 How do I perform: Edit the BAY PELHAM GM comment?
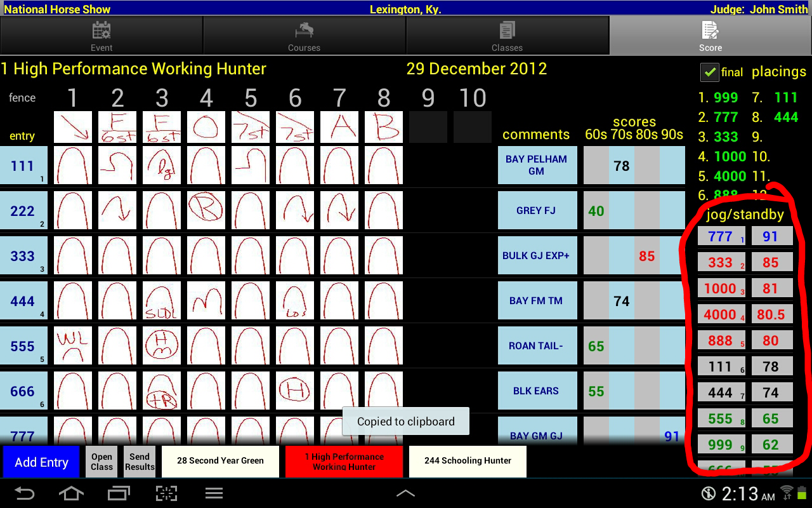click(x=537, y=165)
